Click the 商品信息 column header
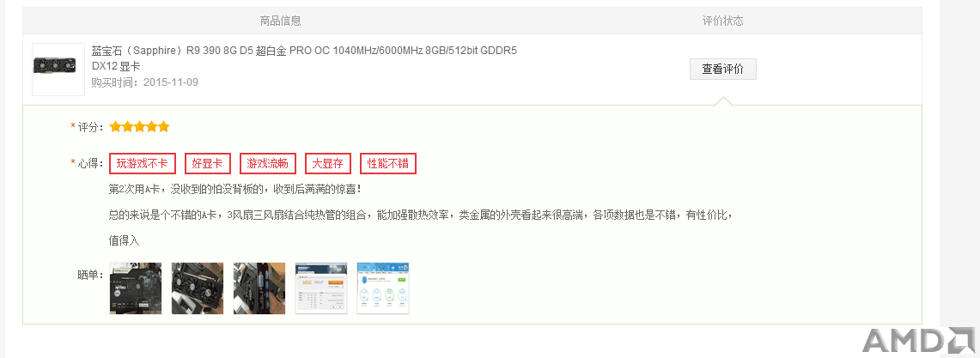The width and height of the screenshot is (980, 358). coord(281,21)
